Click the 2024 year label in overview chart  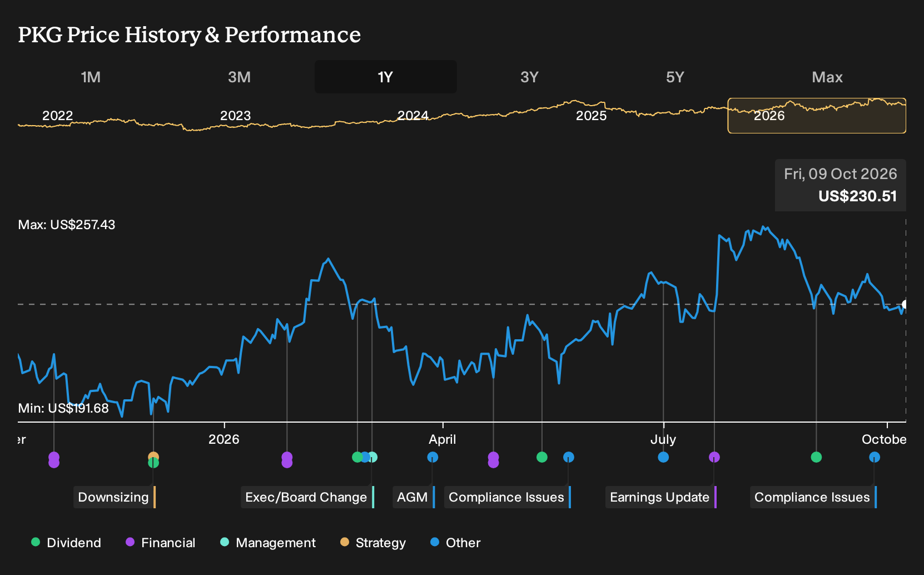point(413,116)
